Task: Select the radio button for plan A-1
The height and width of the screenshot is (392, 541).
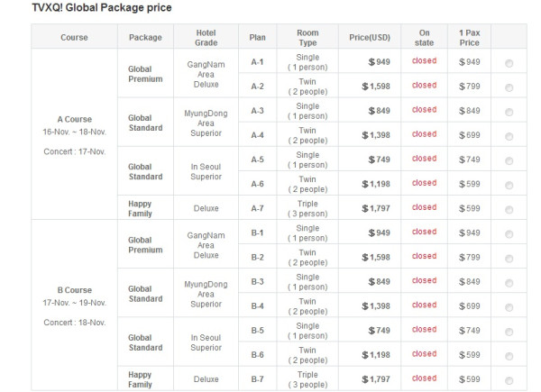Action: point(509,63)
